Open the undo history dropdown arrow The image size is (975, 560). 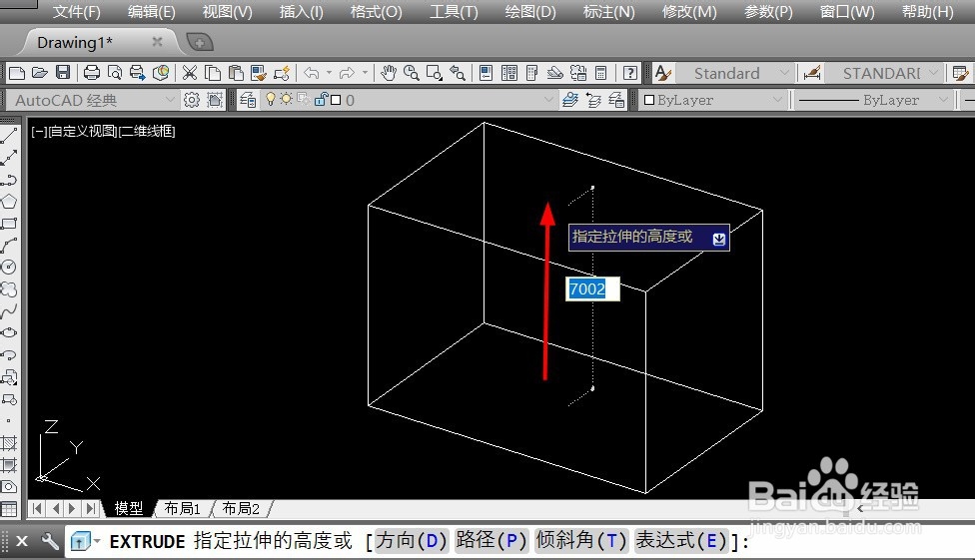click(329, 73)
